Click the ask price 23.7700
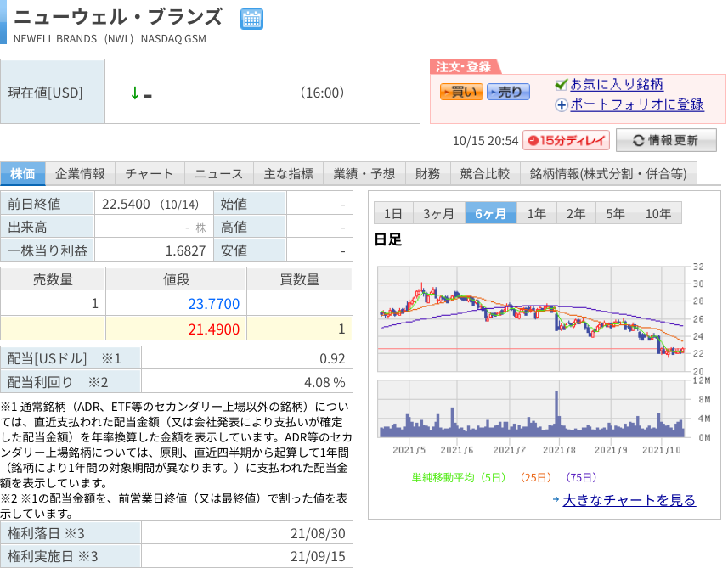The image size is (728, 568). point(213,303)
